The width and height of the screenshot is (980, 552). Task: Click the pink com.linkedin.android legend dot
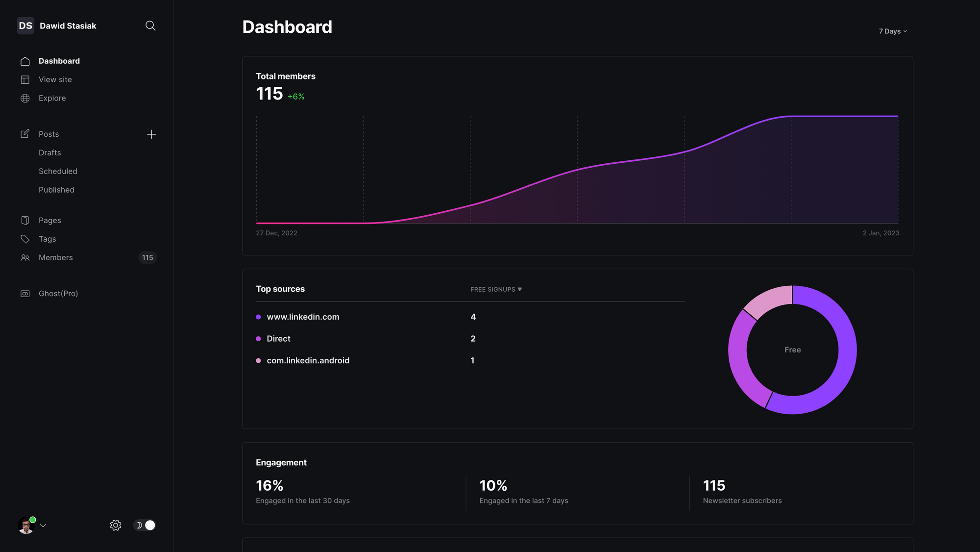(x=258, y=361)
